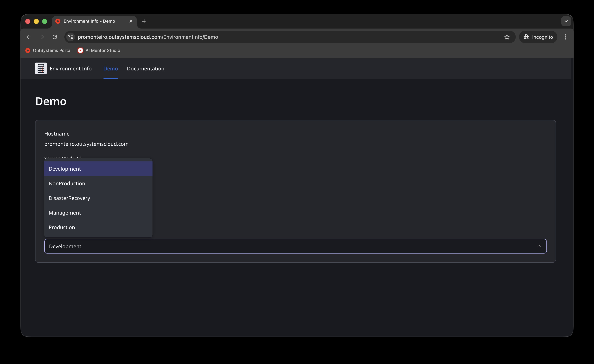The height and width of the screenshot is (364, 594).
Task: Select the Production option
Action: pyautogui.click(x=98, y=227)
